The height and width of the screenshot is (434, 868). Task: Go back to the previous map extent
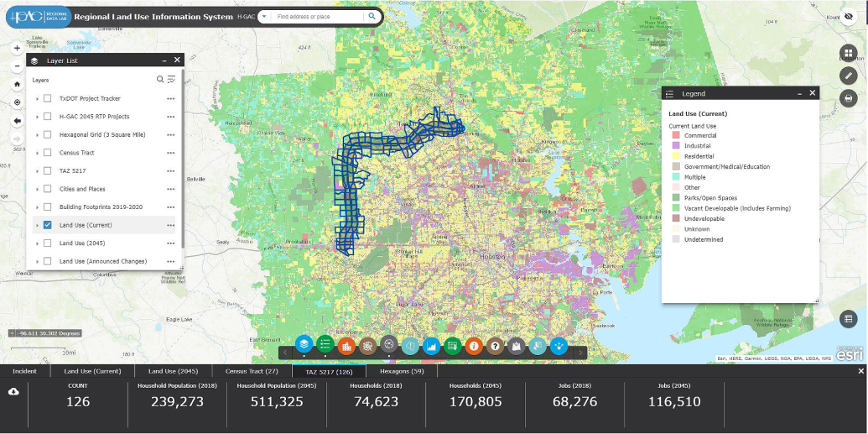pos(17,121)
